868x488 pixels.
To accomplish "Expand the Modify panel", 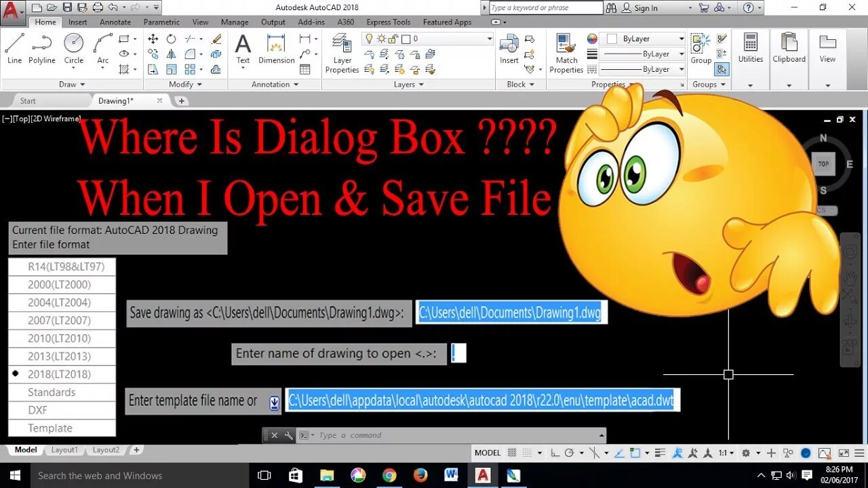I will coord(186,84).
